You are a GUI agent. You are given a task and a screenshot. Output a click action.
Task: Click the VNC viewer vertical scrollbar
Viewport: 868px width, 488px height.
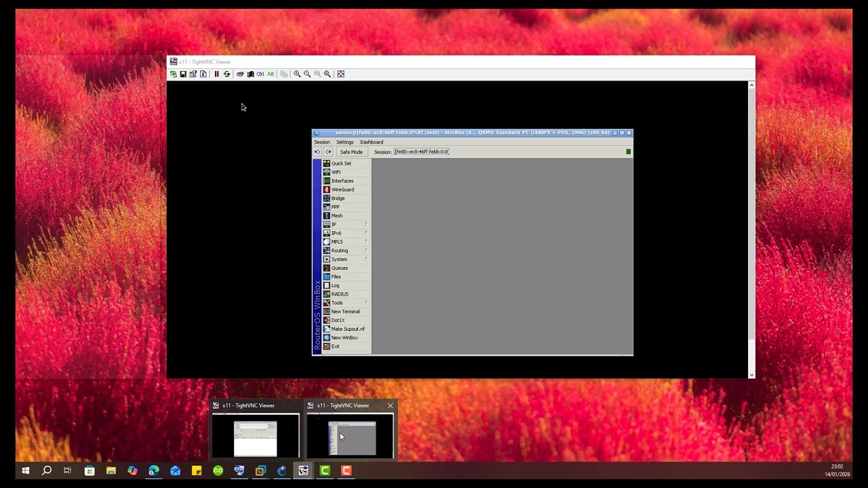(x=751, y=210)
